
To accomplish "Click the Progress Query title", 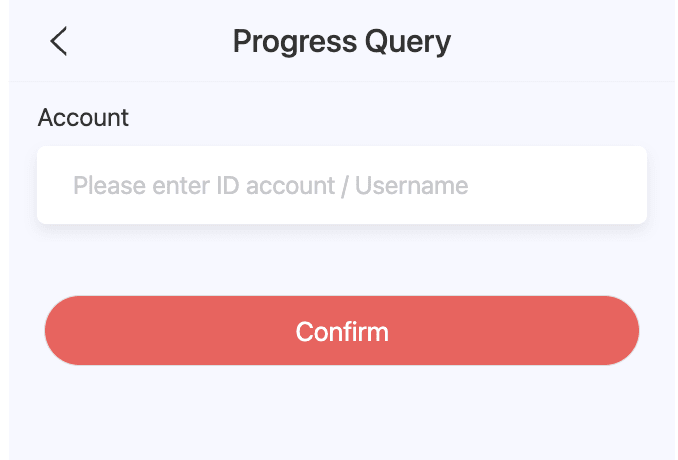I will [x=342, y=41].
